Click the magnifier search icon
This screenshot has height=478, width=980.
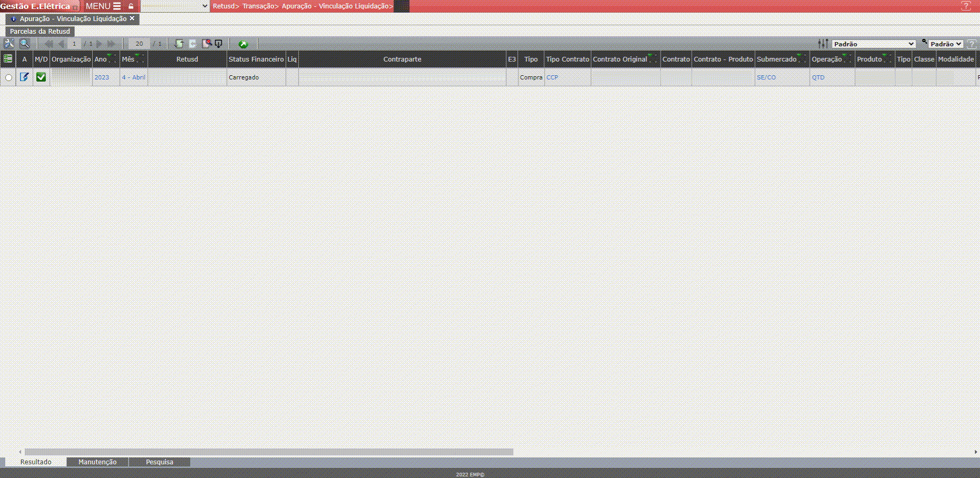click(24, 44)
